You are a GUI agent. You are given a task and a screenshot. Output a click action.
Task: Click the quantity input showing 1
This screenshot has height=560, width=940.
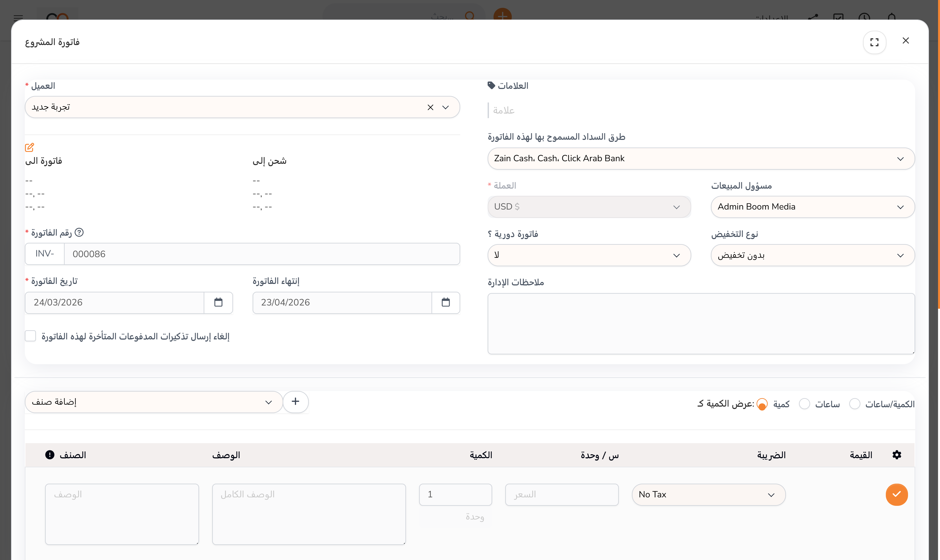[x=455, y=494]
